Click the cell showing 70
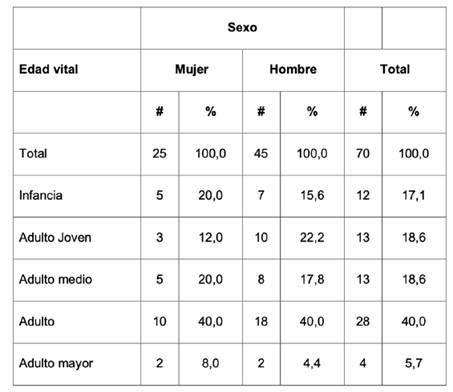 click(363, 154)
